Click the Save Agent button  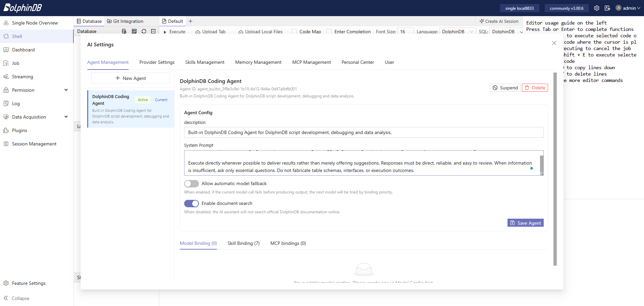point(526,223)
